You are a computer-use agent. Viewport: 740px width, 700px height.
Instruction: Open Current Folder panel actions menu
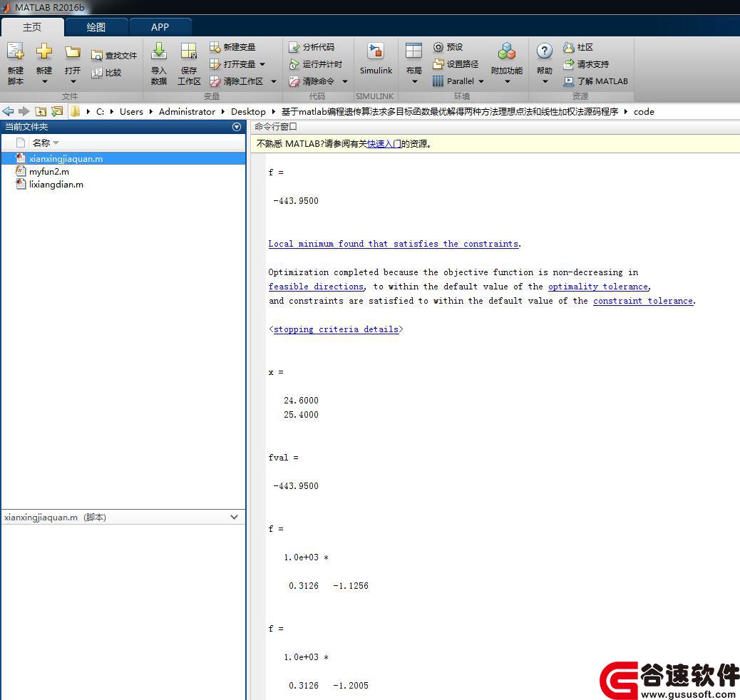(x=237, y=126)
